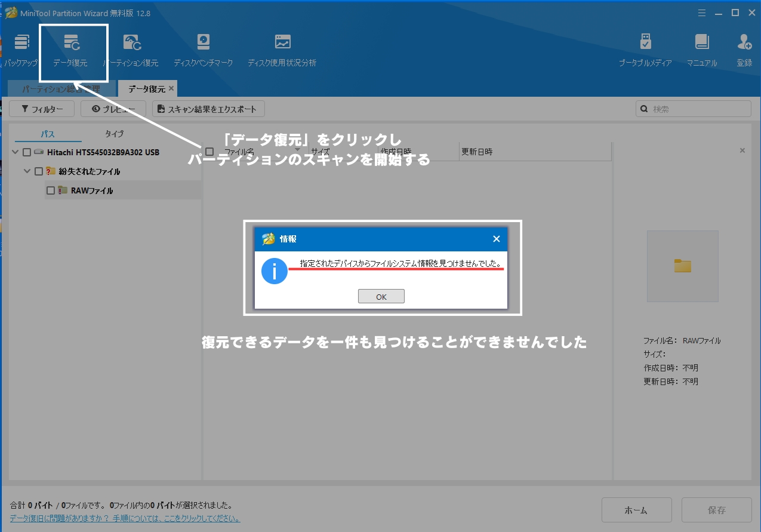The image size is (761, 532).
Task: Open the title bar hamburger menu
Action: coord(703,13)
